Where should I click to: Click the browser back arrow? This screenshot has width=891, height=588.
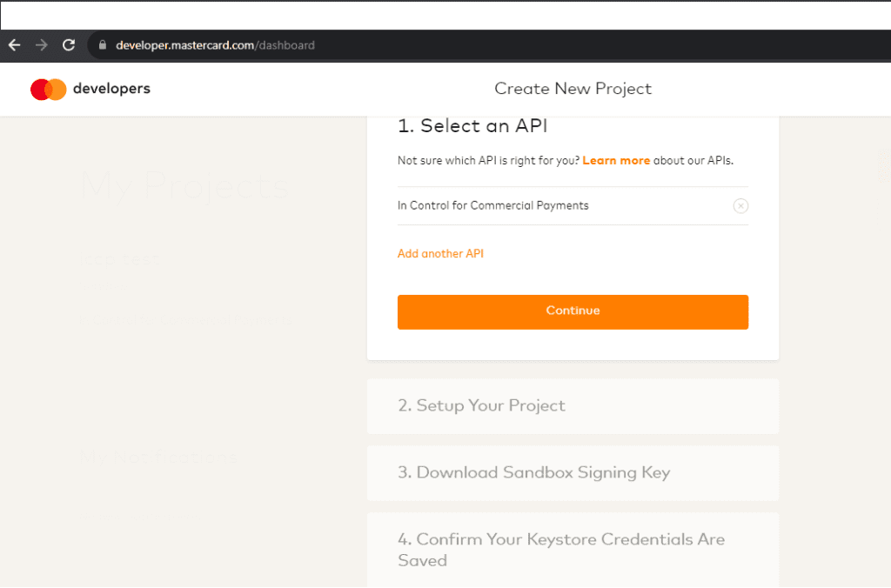pos(14,45)
